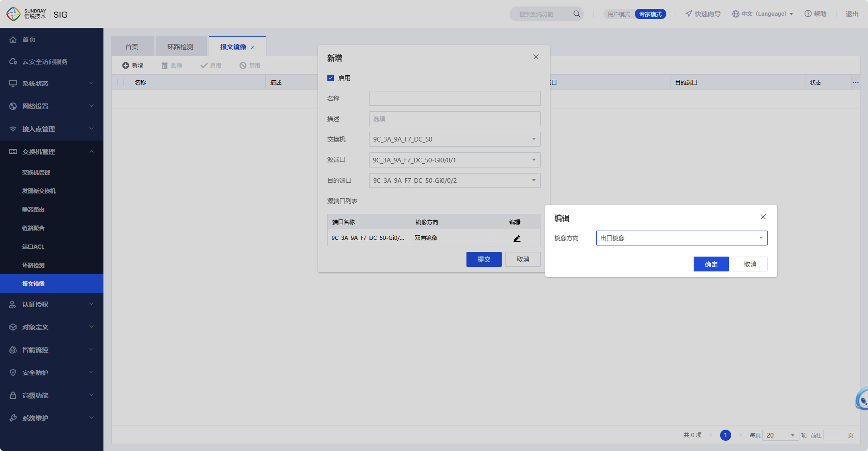The height and width of the screenshot is (451, 868).
Task: Open the assistant robot icon
Action: point(862,399)
